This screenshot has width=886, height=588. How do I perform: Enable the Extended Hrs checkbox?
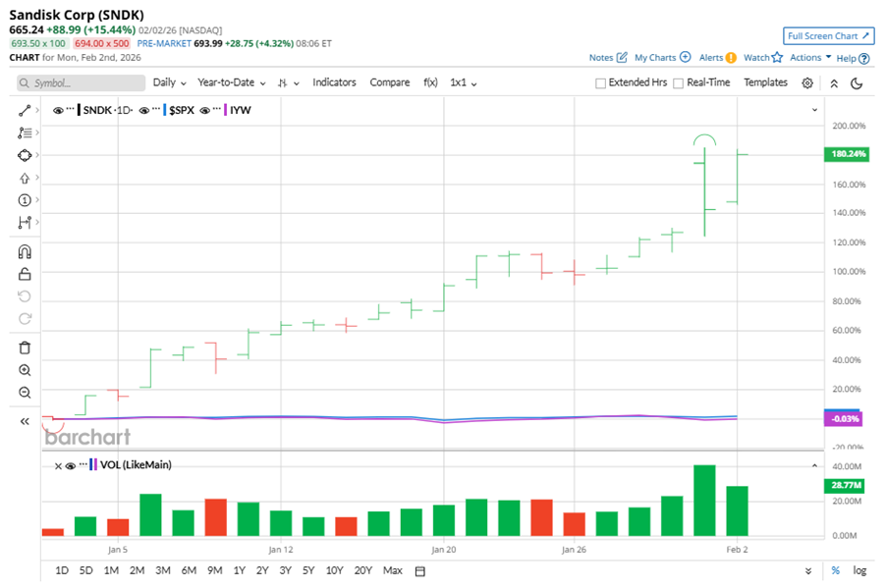(x=600, y=83)
